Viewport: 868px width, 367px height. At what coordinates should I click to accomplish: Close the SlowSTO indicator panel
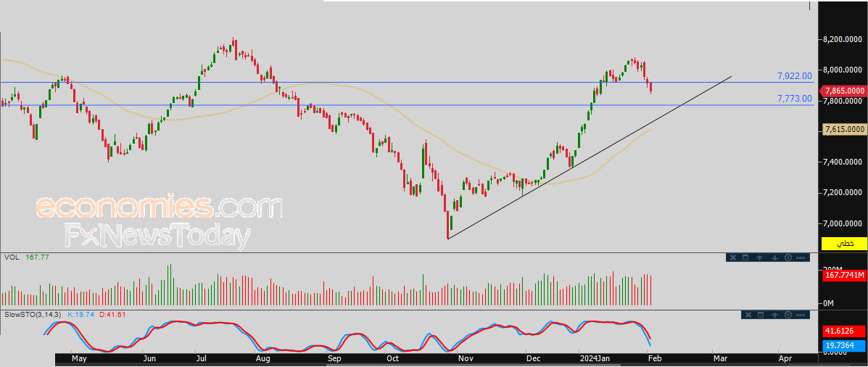click(748, 315)
